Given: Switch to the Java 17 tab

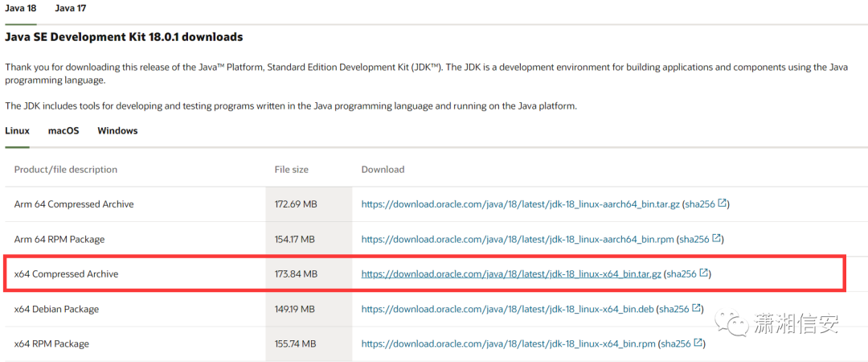Looking at the screenshot, I should pos(70,8).
